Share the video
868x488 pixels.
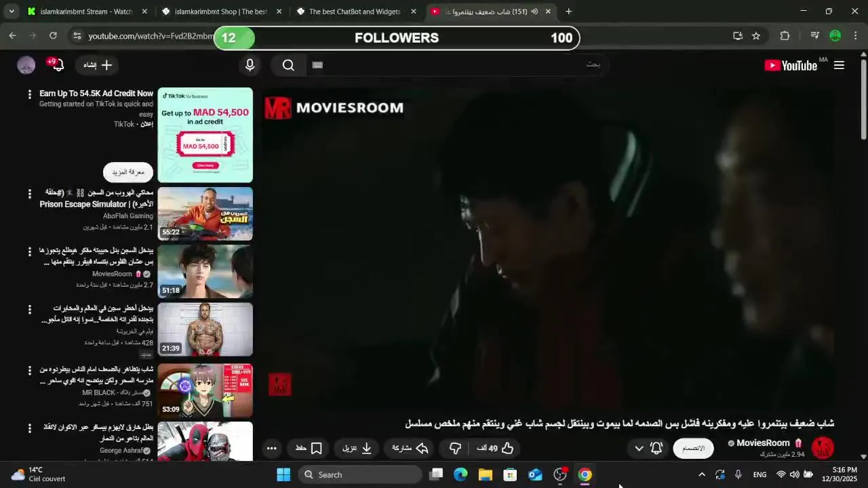[410, 448]
